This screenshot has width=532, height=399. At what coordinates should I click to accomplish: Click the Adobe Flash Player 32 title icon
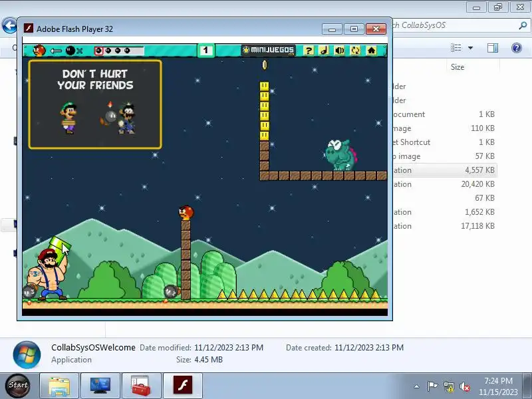[29, 29]
